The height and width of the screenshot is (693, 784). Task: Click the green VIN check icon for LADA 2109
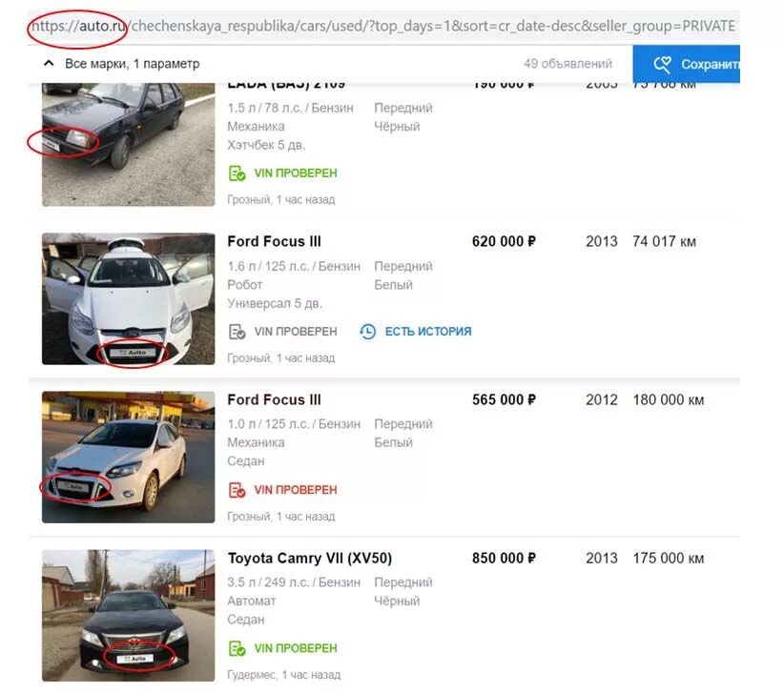pyautogui.click(x=237, y=173)
